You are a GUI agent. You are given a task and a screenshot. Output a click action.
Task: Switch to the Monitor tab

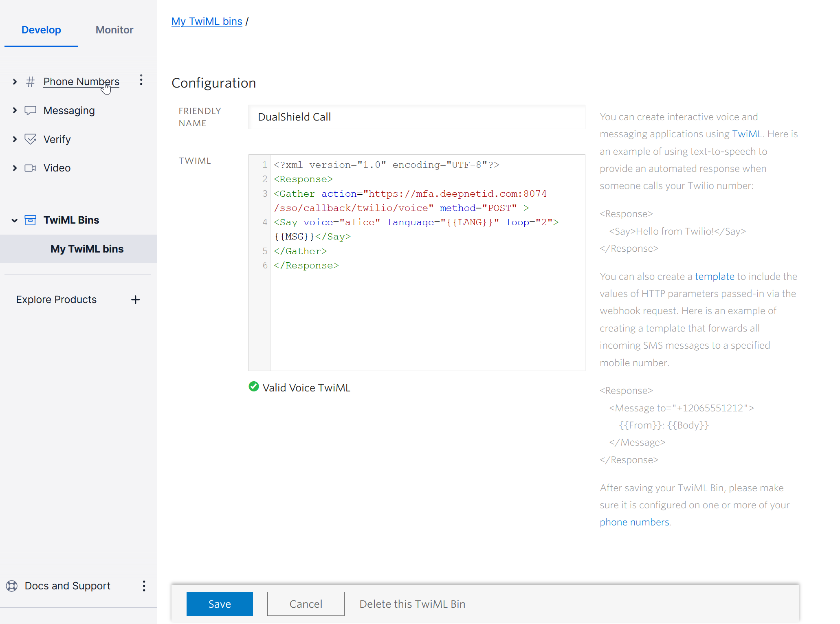coord(114,30)
